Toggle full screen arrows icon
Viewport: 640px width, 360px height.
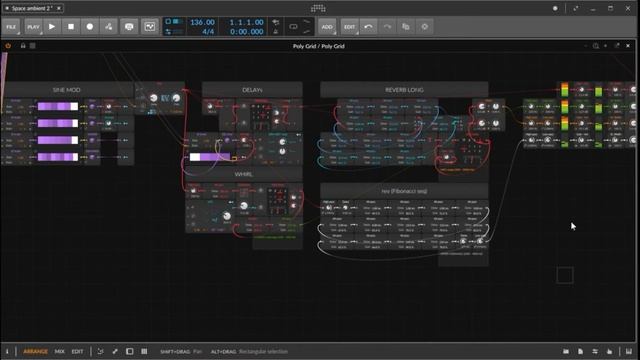pos(576,8)
